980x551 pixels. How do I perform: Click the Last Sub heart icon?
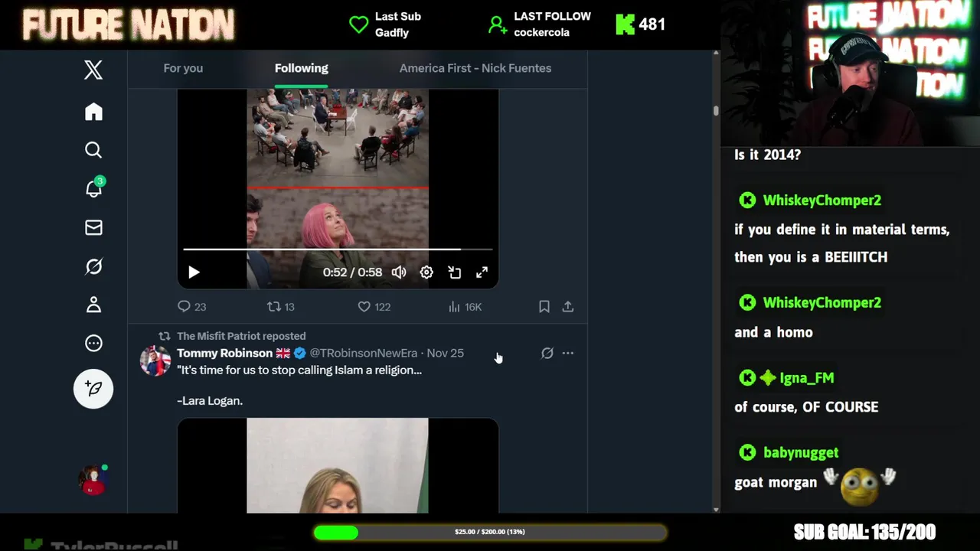point(358,24)
